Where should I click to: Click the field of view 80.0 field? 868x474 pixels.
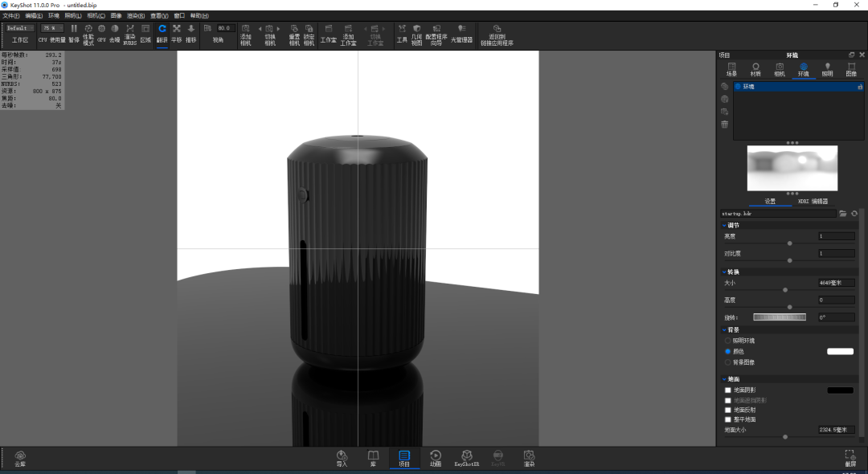pyautogui.click(x=225, y=28)
